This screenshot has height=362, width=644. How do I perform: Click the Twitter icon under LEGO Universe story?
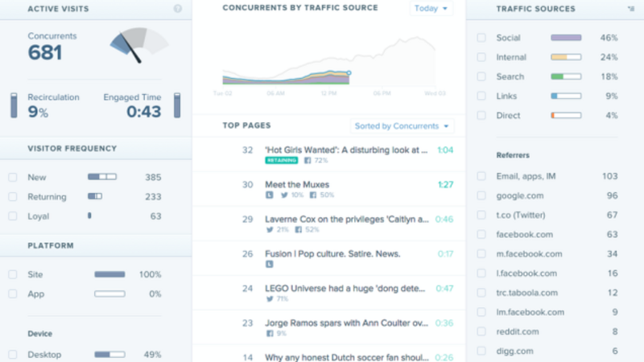[270, 298]
